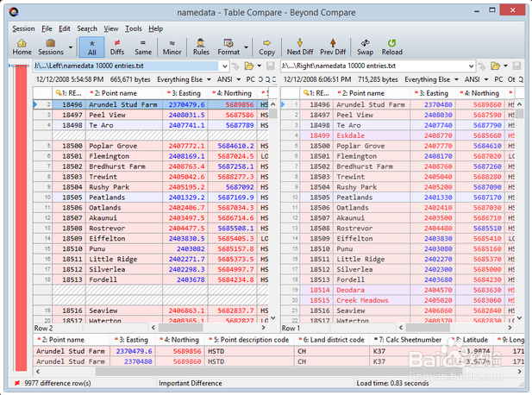Click left Easting value 2401329.2
532x395 pixels.
tap(186, 197)
